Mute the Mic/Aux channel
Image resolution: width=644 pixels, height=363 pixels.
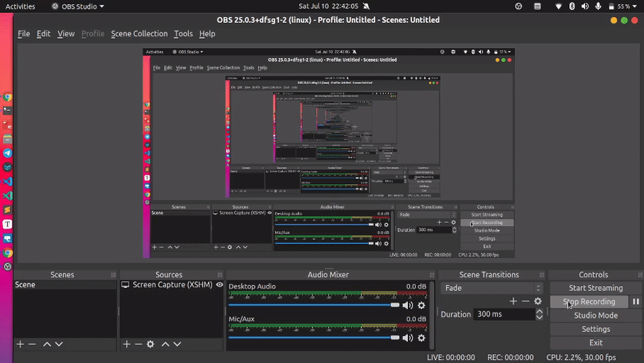click(x=407, y=338)
